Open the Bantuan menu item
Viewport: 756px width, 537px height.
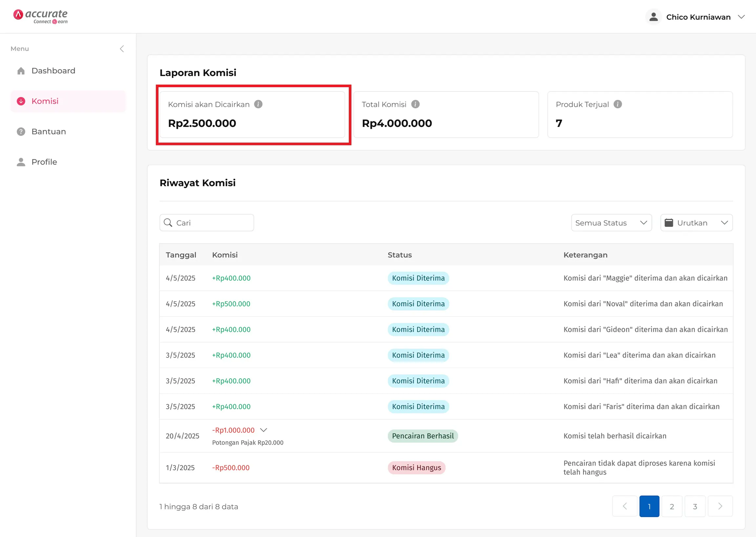click(68, 131)
